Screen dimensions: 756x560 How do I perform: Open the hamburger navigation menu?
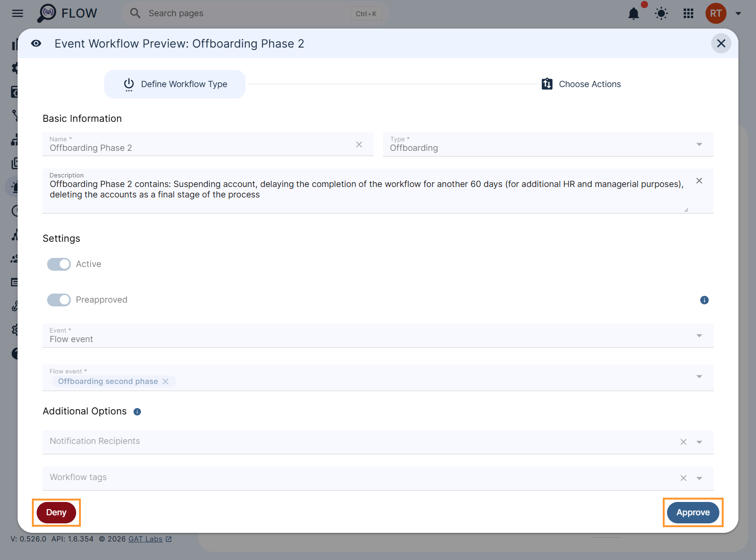tap(18, 13)
